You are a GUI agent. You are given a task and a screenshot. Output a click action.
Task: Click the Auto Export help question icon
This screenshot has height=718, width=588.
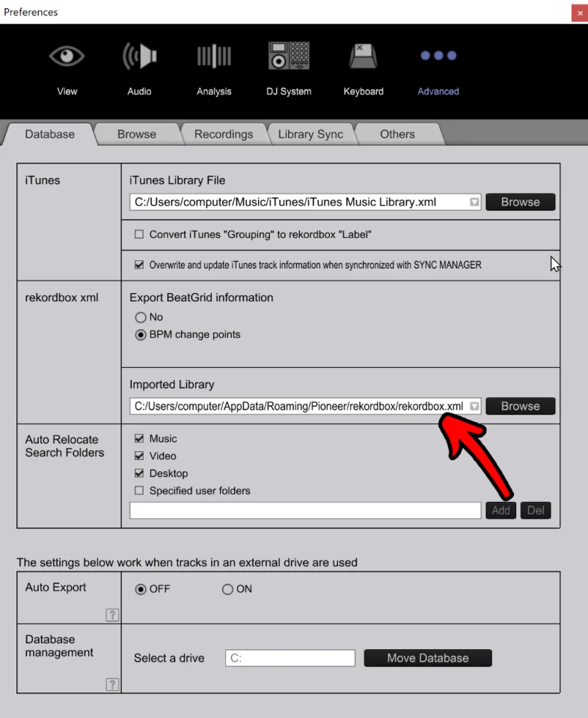112,615
